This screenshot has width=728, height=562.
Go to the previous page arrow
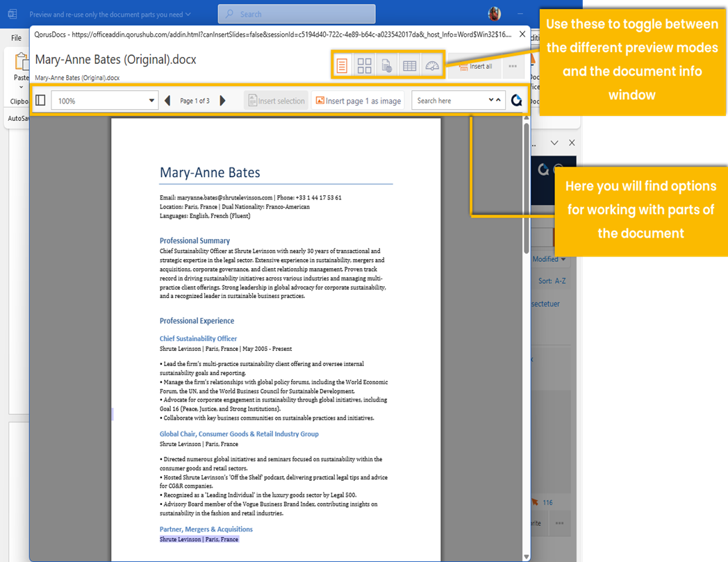(167, 100)
